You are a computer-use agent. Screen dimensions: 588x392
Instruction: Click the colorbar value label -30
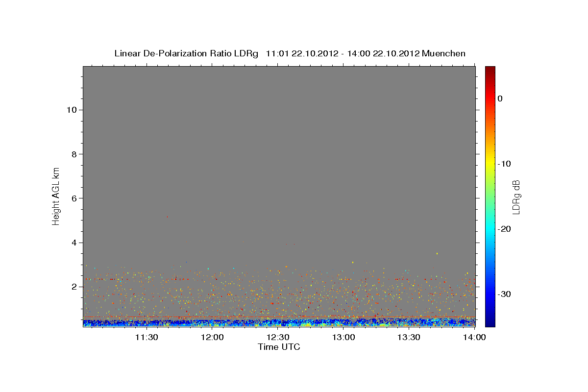click(505, 294)
